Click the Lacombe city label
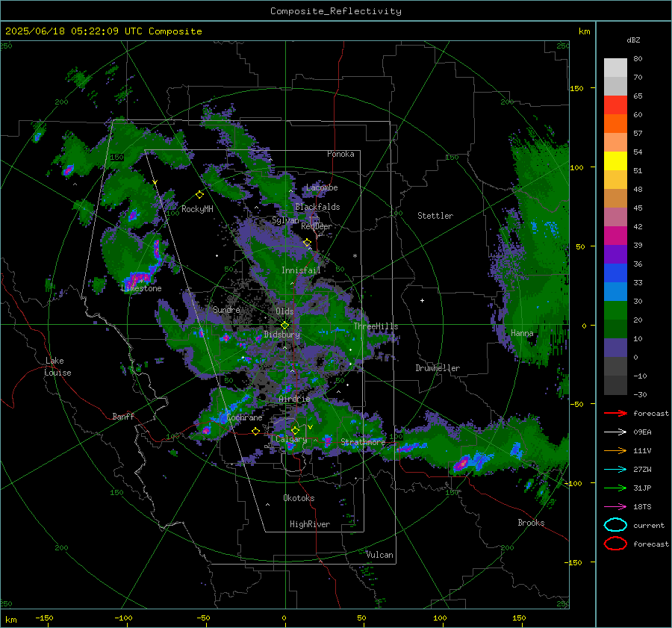 (322, 187)
